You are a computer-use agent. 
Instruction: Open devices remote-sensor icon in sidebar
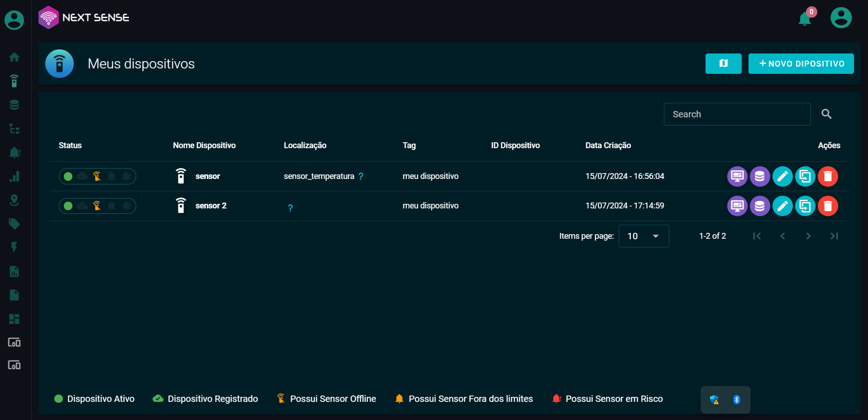tap(14, 81)
